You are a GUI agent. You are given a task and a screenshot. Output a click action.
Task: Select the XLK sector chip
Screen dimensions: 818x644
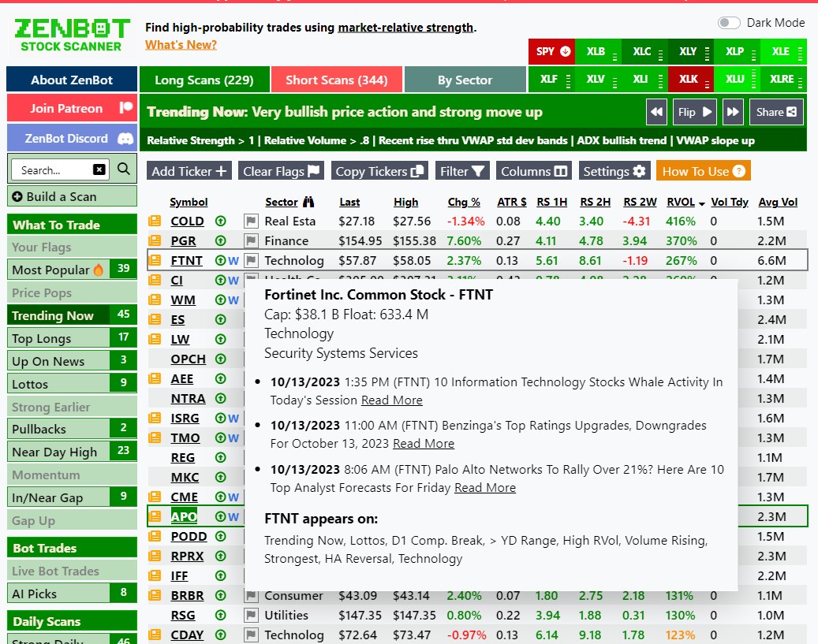point(687,80)
